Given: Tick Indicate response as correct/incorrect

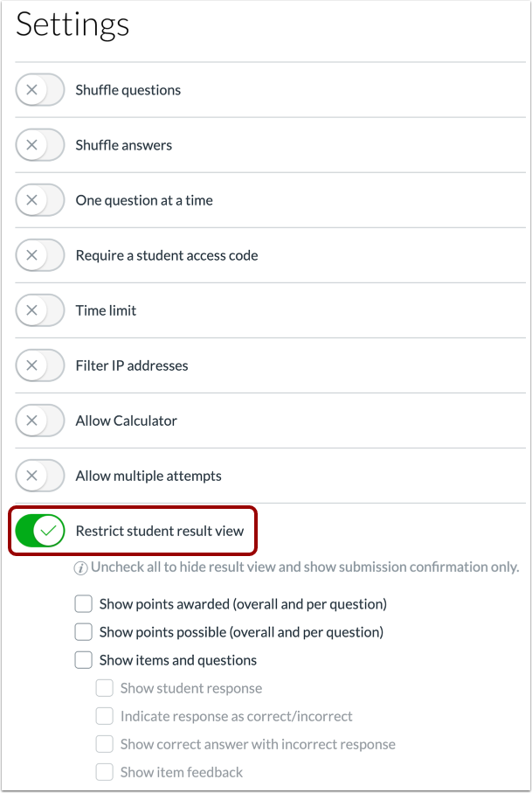Looking at the screenshot, I should (105, 716).
